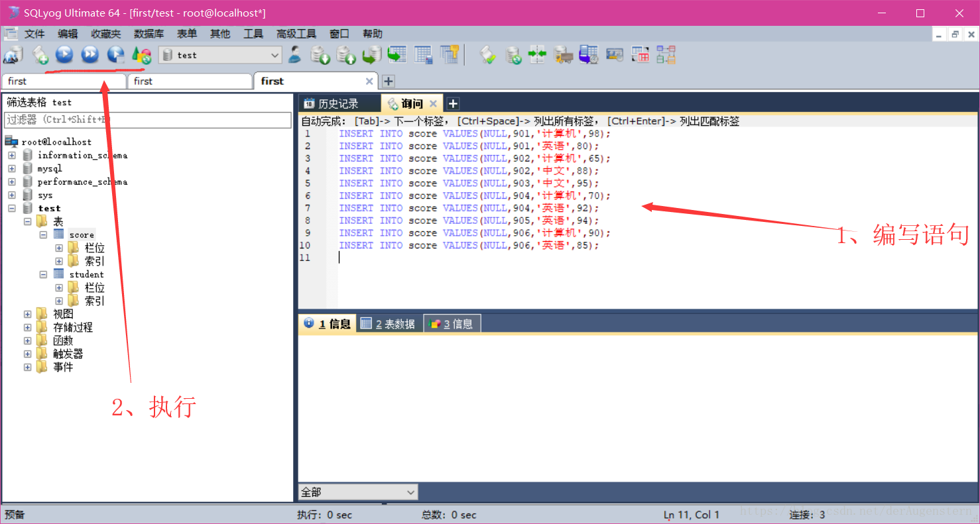Screen dimensions: 980x524
Task: Close the 询问 query tab
Action: coord(433,103)
